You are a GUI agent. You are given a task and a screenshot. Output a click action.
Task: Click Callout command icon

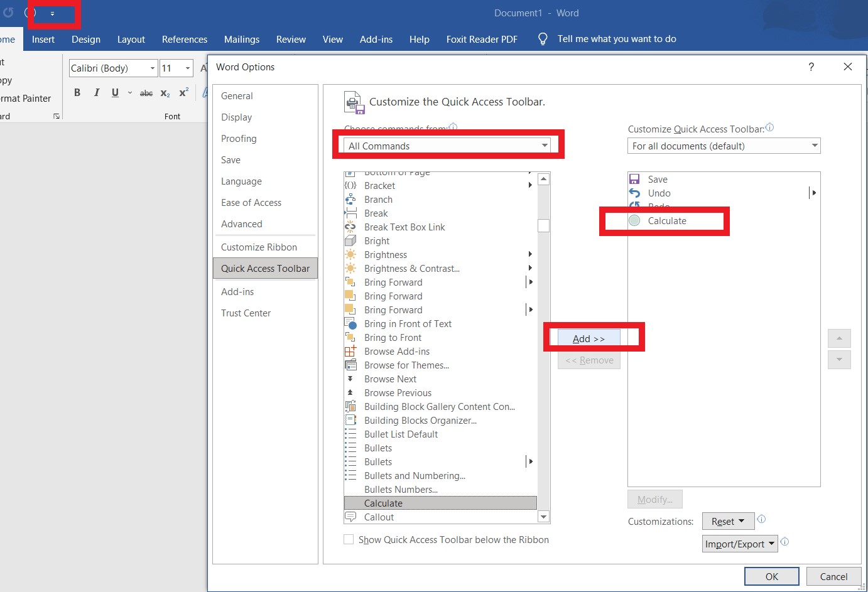click(350, 517)
